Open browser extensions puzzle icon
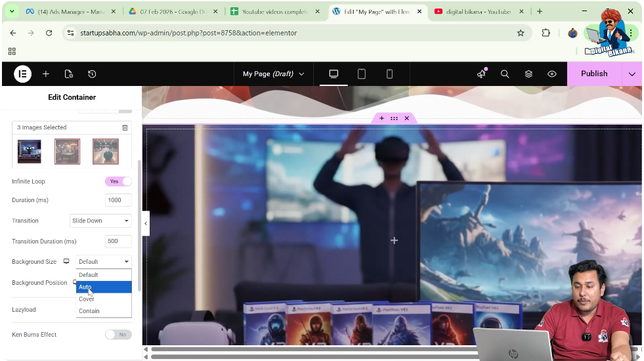The height and width of the screenshot is (361, 644). pos(546,33)
